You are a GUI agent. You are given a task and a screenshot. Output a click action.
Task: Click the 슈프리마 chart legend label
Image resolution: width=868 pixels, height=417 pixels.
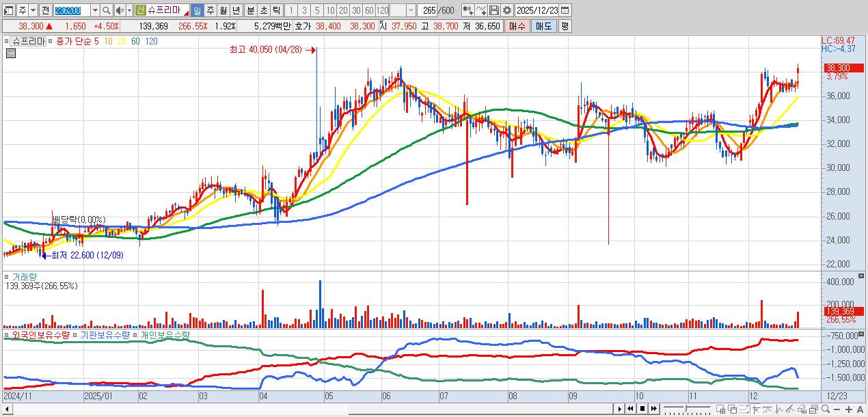(x=29, y=41)
